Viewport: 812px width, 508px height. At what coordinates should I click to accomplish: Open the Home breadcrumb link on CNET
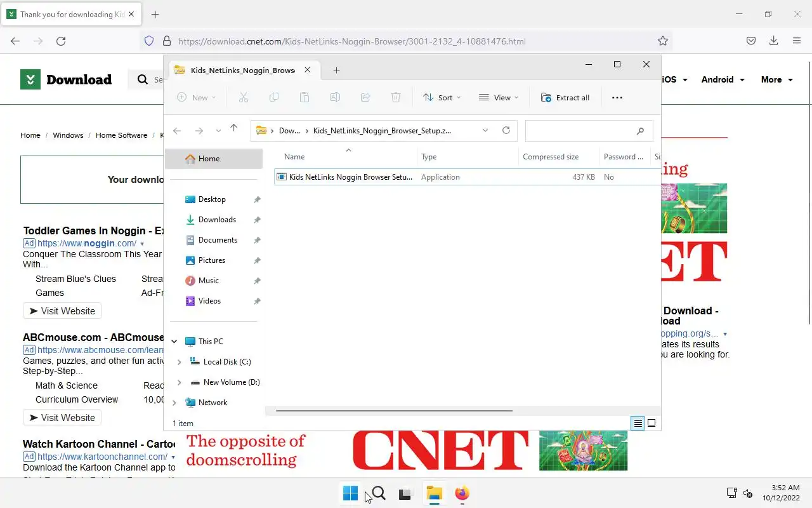click(30, 135)
